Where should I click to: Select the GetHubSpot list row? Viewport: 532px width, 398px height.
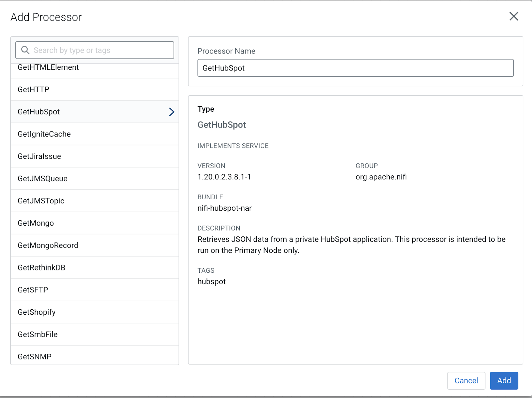[x=95, y=112]
